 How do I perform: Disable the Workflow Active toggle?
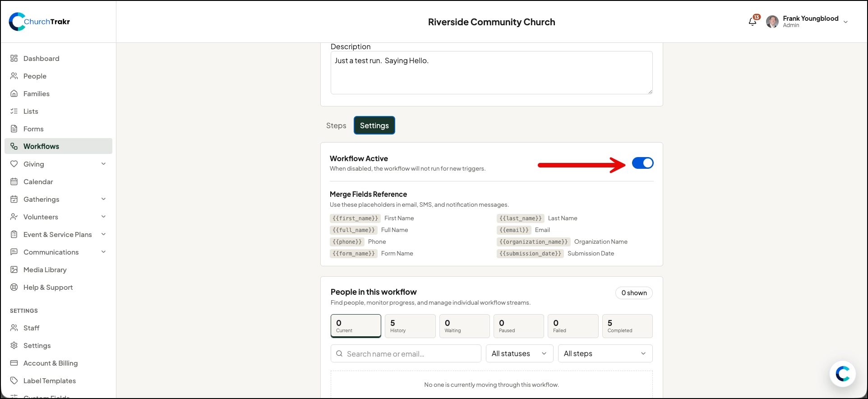pyautogui.click(x=642, y=163)
